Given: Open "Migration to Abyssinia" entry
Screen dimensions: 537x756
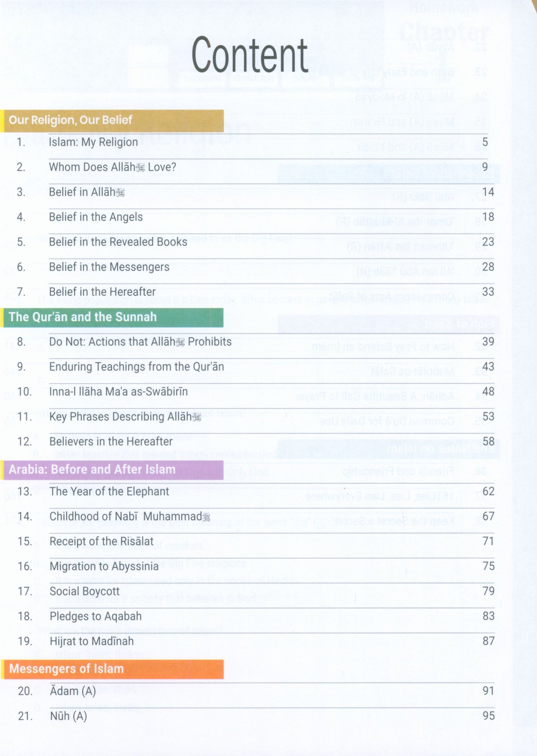Looking at the screenshot, I should pyautogui.click(x=104, y=566).
